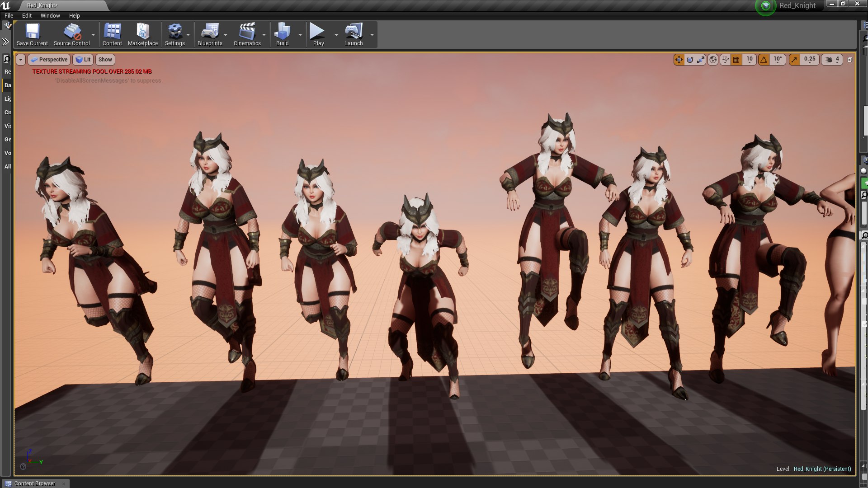Open the Blueprints toolbar icon

point(210,35)
